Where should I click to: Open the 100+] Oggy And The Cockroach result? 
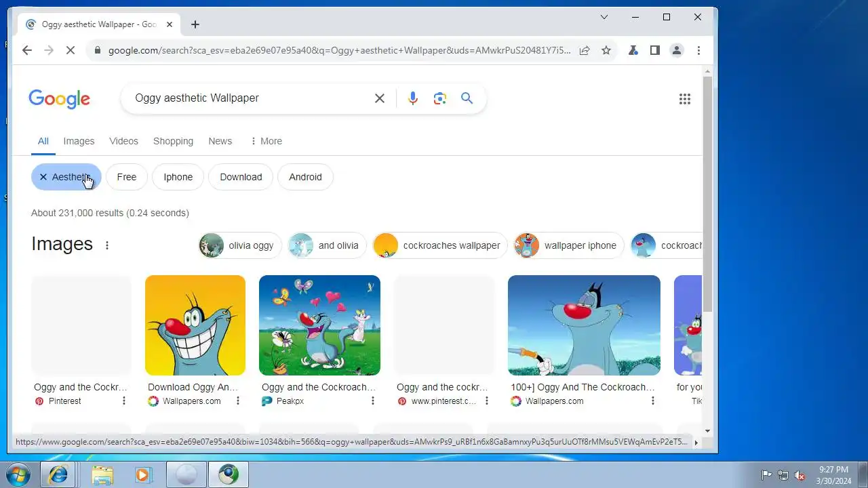tap(583, 387)
